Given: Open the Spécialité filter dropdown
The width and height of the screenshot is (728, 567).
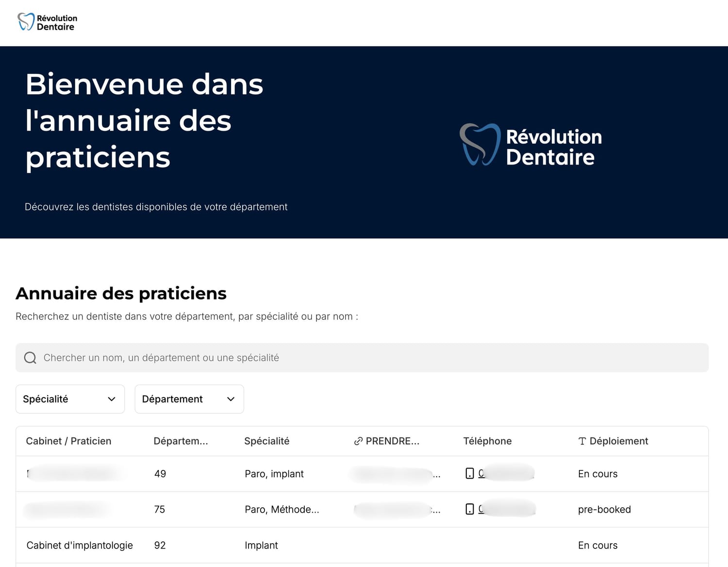Looking at the screenshot, I should (70, 399).
